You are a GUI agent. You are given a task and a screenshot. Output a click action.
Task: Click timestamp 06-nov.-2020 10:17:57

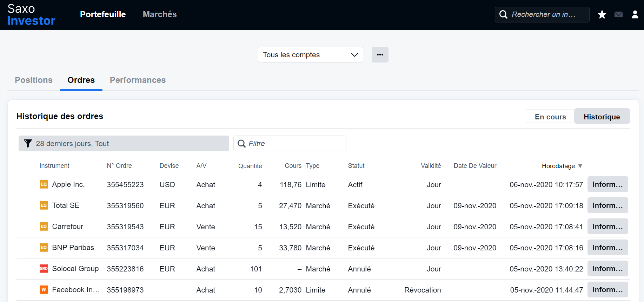[546, 185]
